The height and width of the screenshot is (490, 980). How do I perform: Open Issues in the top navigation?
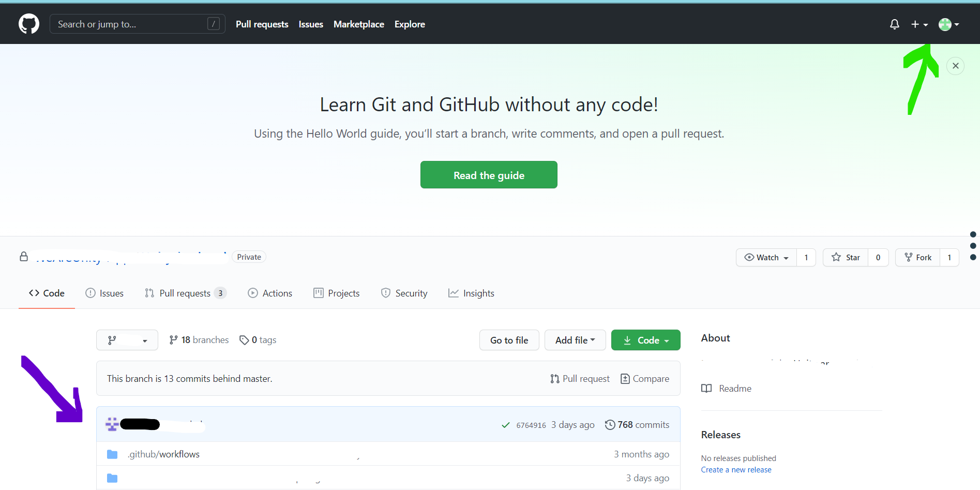click(311, 24)
